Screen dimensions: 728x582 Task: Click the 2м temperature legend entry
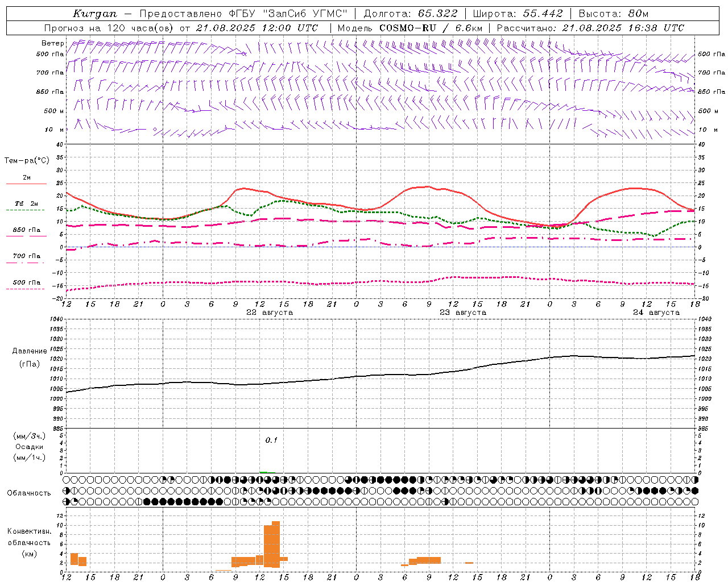pos(27,177)
